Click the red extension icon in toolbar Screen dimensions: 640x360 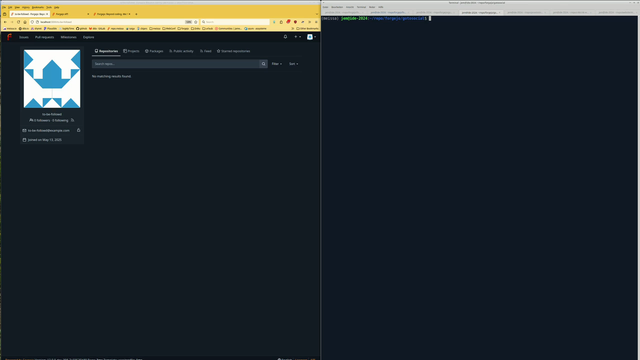coord(288,22)
